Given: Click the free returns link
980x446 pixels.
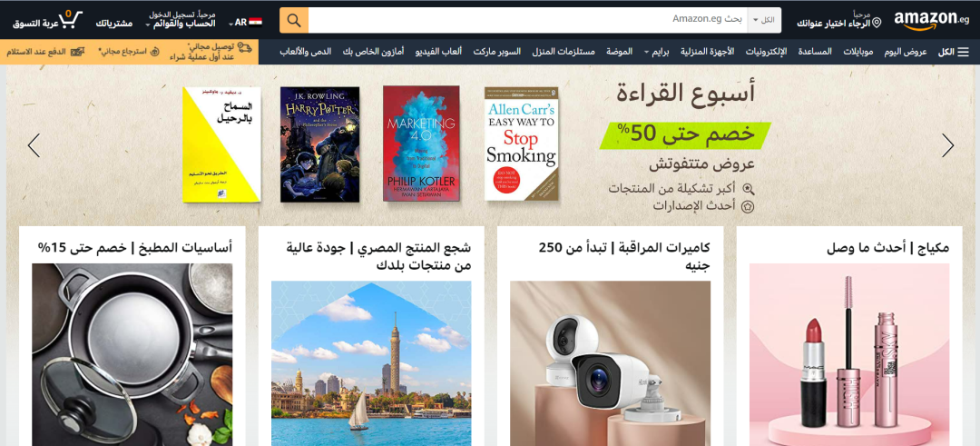Looking at the screenshot, I should 129,52.
